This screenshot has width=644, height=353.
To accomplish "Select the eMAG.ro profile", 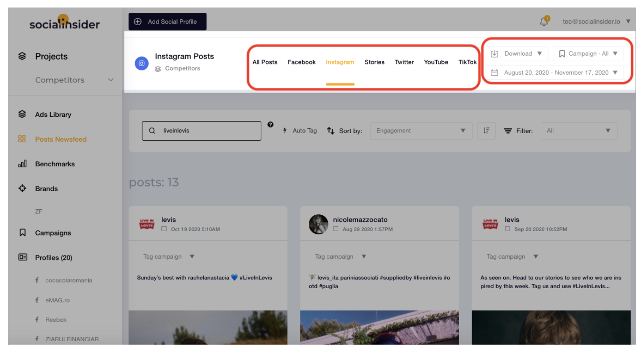I will click(x=57, y=300).
